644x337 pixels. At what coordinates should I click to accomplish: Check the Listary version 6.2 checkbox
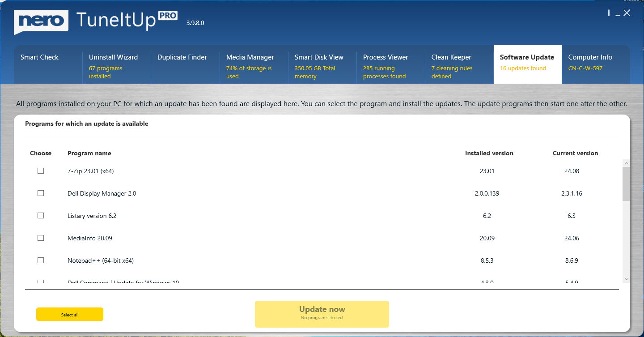(41, 215)
